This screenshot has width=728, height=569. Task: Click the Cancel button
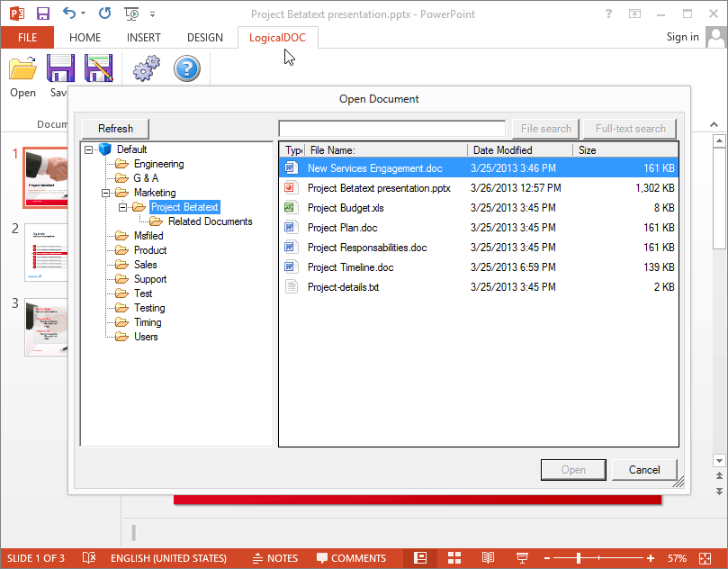[644, 470]
